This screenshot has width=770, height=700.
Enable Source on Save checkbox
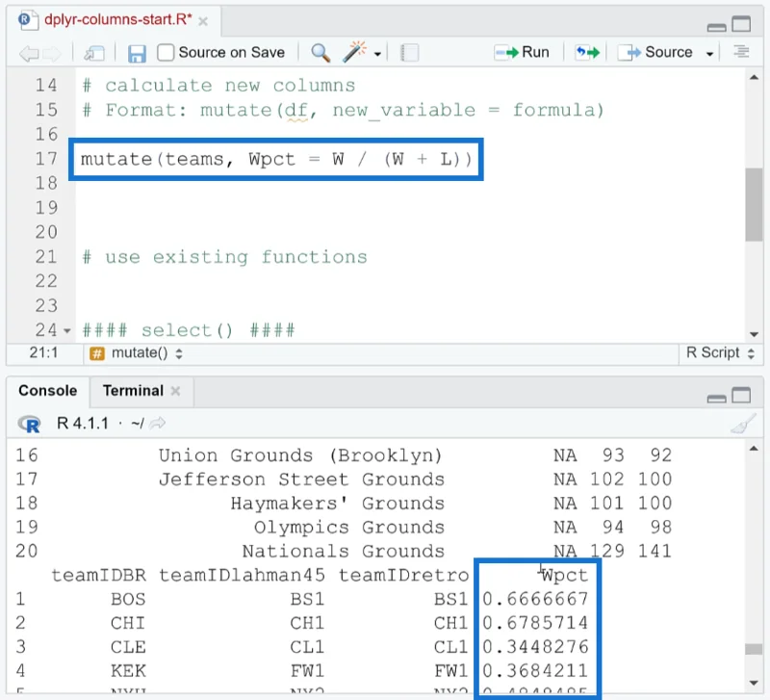pyautogui.click(x=166, y=52)
